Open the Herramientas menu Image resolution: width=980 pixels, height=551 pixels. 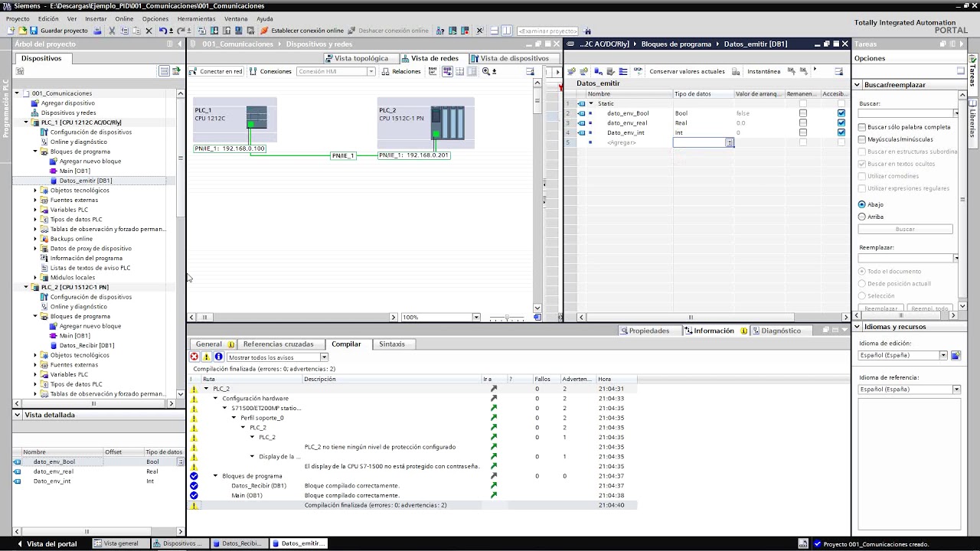(x=196, y=18)
